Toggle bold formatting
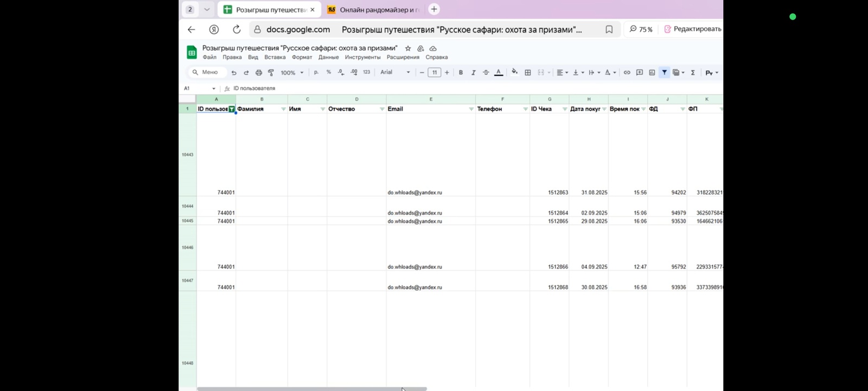Screen dimensions: 868x391 461,73
